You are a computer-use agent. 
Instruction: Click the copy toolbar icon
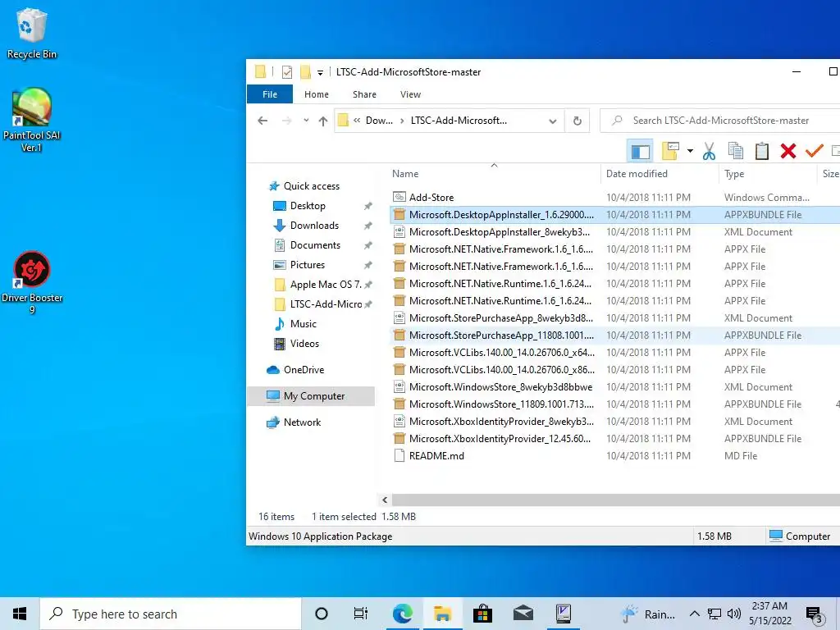point(736,151)
